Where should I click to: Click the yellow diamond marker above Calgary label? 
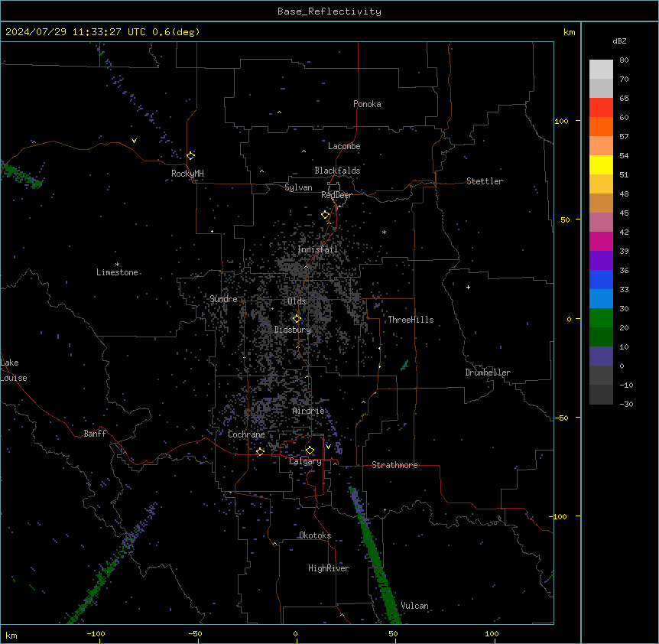[310, 450]
